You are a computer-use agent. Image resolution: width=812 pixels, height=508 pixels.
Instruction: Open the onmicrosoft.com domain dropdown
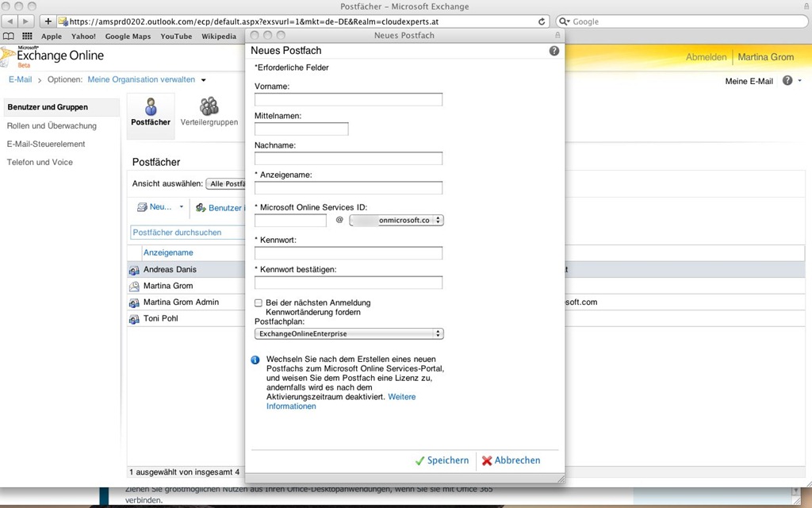point(396,221)
